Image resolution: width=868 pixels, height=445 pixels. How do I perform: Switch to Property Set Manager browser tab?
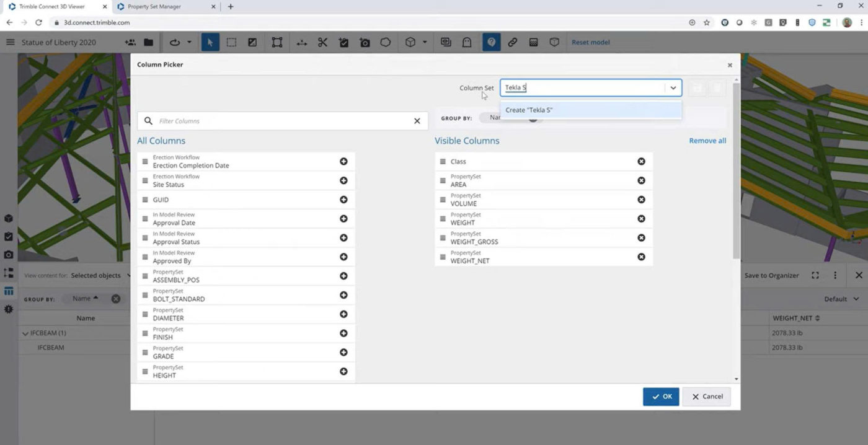point(166,7)
